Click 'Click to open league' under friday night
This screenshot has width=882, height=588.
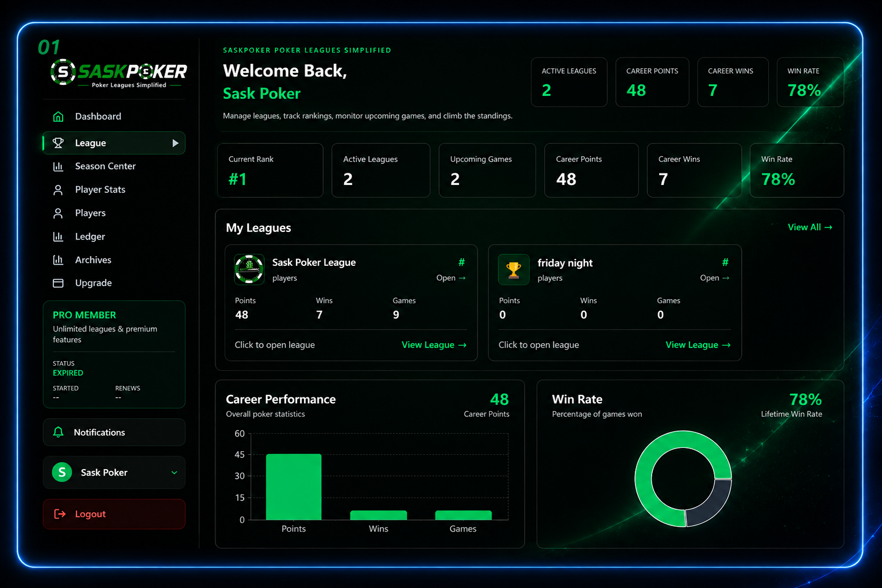pyautogui.click(x=538, y=345)
